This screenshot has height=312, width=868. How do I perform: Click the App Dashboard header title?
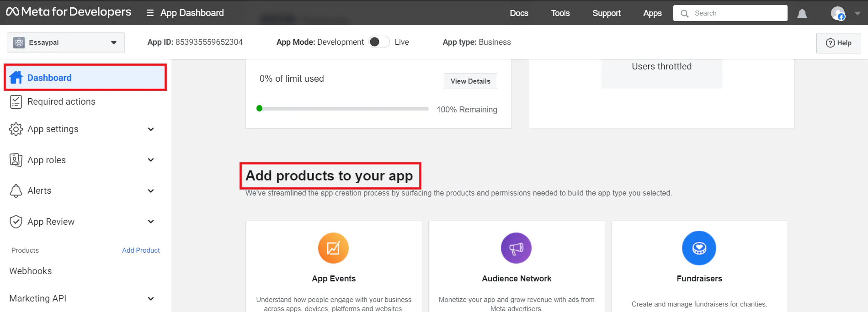point(192,13)
